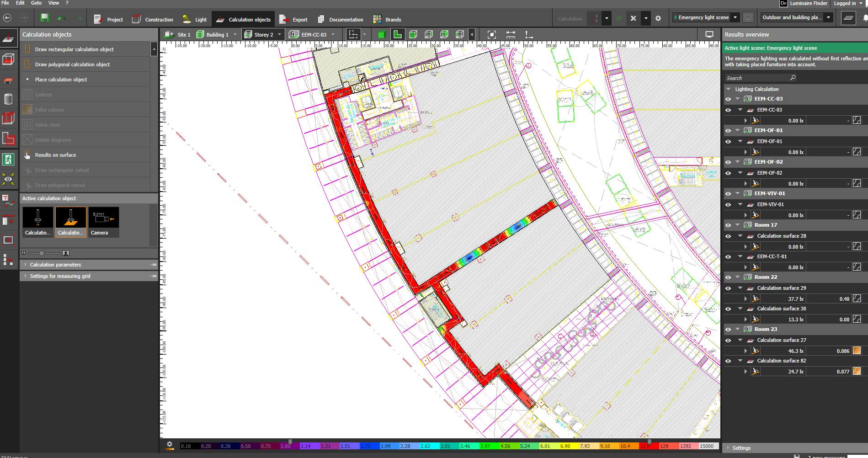Click the zoom to fit view icon
Screen dimensions: 868x458
491,35
